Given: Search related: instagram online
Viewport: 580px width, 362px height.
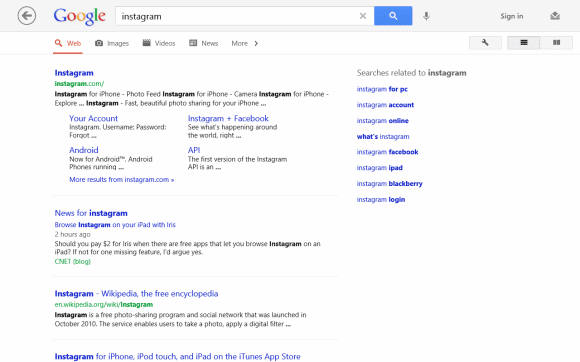Looking at the screenshot, I should pos(382,121).
